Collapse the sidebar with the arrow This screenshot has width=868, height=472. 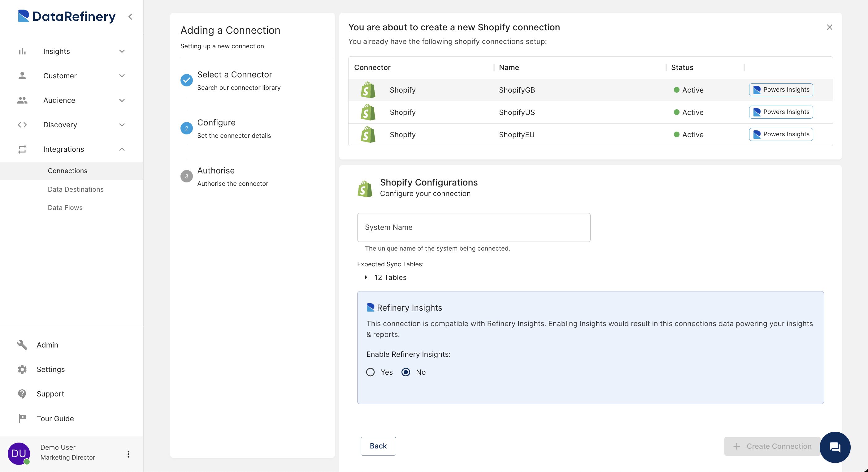pyautogui.click(x=130, y=16)
